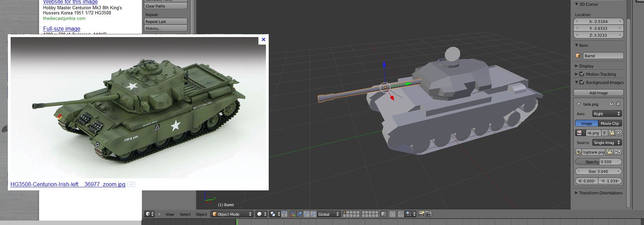Viewport: 644px width, 225px height.
Task: Click the pack image icon beside top\tank.png
Action: tap(579, 152)
